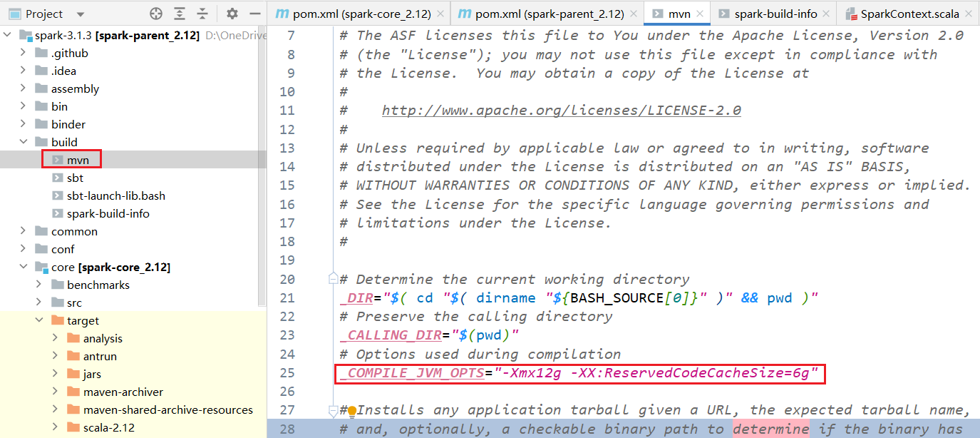The width and height of the screenshot is (980, 438).
Task: Collapse the spark-3.1.3 root project node
Action: coord(9,35)
